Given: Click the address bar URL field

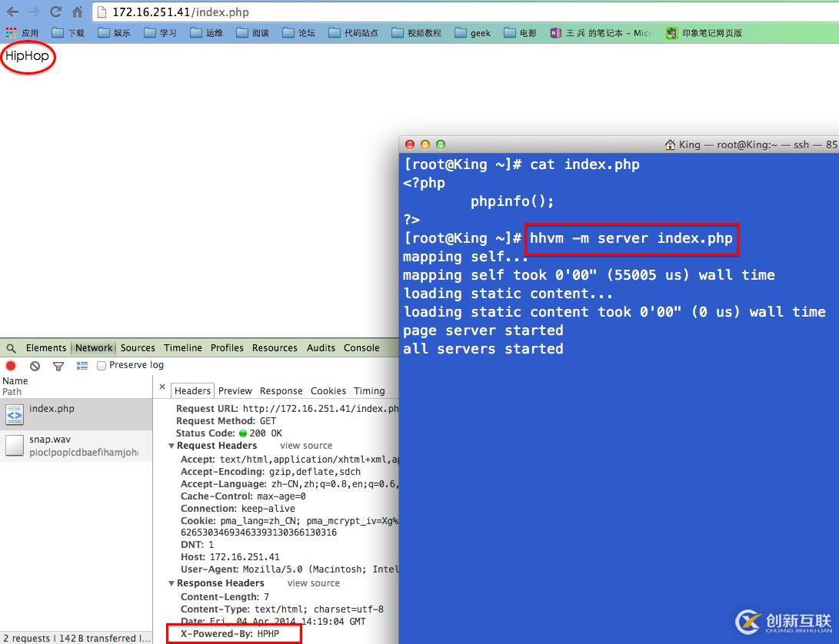Looking at the screenshot, I should [465, 12].
